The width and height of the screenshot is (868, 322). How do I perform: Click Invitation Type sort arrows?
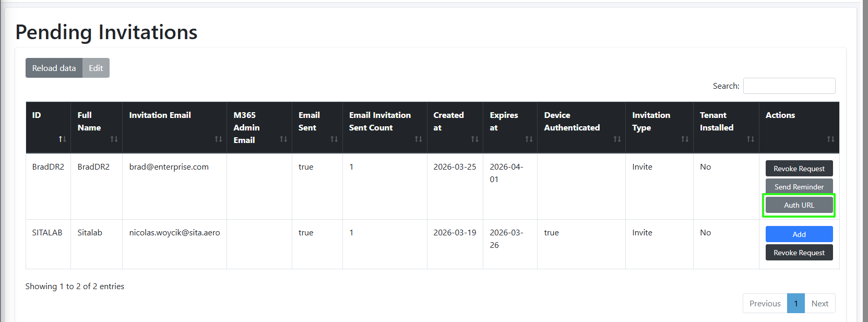click(x=685, y=139)
